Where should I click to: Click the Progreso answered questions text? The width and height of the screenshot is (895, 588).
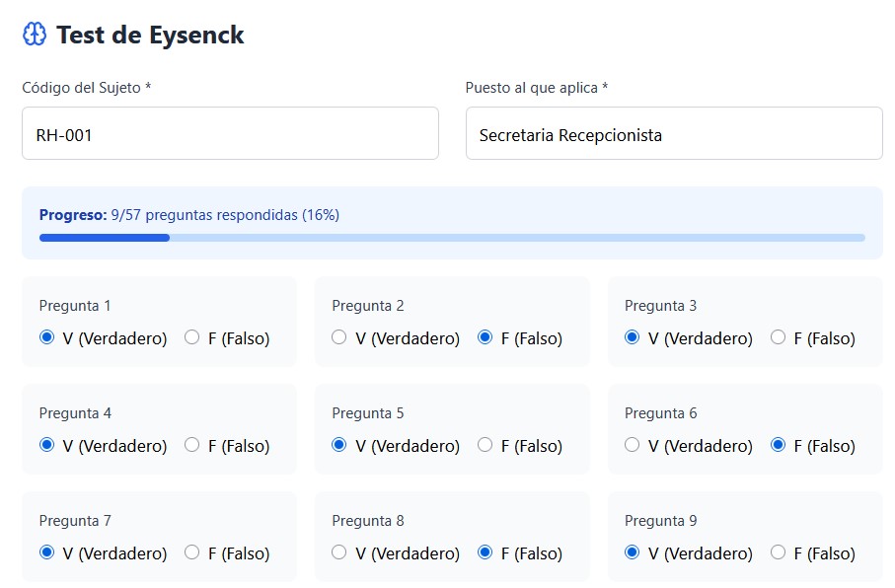click(x=189, y=214)
